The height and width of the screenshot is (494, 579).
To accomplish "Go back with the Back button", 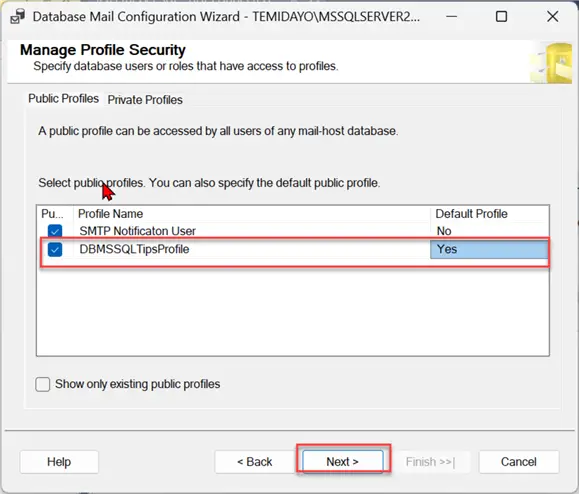I will (255, 462).
